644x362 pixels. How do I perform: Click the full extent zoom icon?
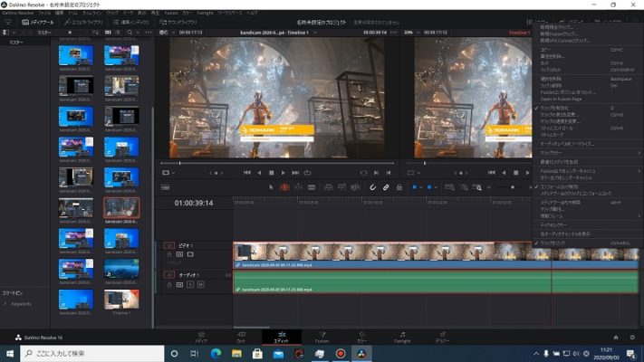pyautogui.click(x=450, y=187)
